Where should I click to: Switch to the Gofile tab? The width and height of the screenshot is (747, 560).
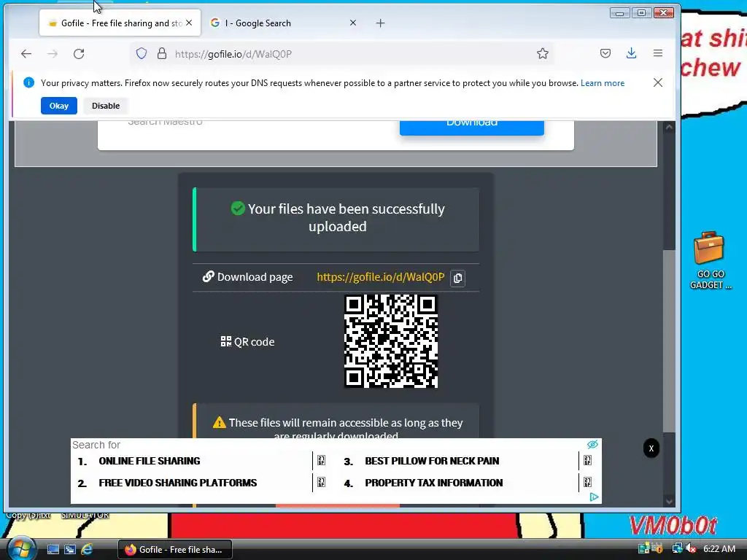click(x=120, y=23)
